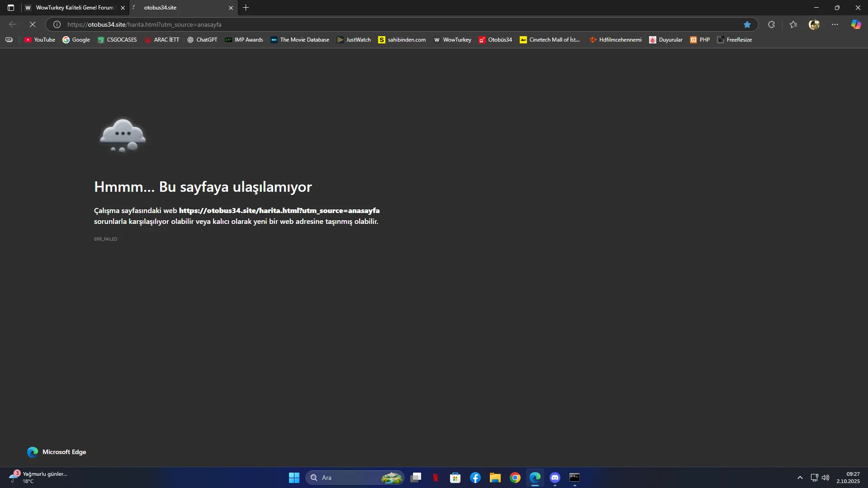Expand the Cinetech Mall bookmark
The height and width of the screenshot is (488, 868).
tap(550, 40)
